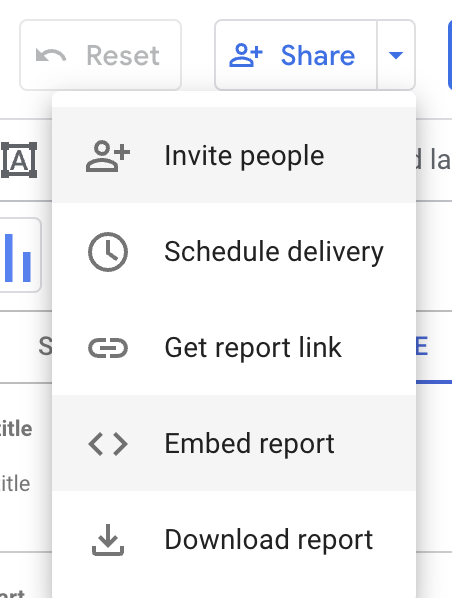Click the Reset button
This screenshot has width=452, height=598.
click(x=100, y=55)
